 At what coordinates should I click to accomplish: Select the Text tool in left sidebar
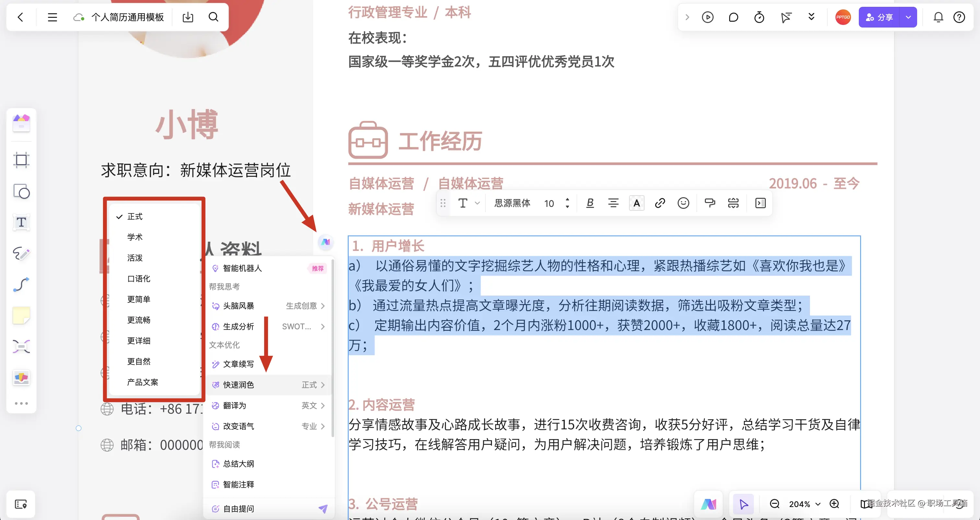click(x=21, y=222)
